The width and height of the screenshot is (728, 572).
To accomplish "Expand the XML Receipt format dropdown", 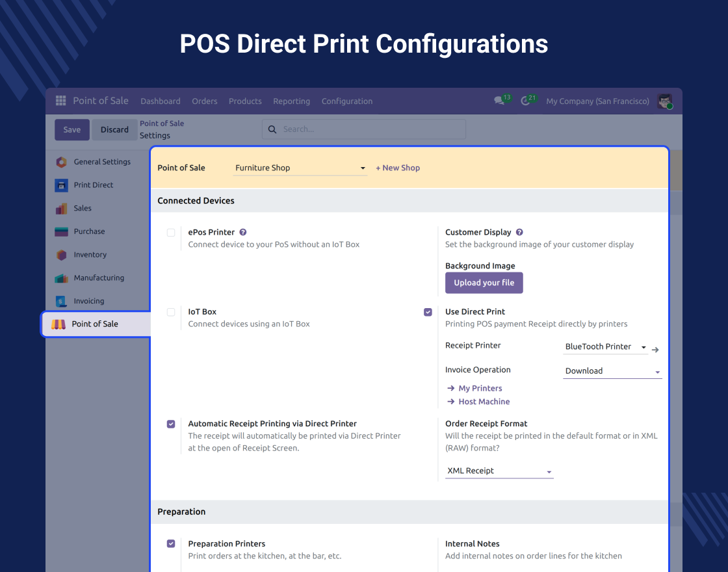I will [499, 471].
